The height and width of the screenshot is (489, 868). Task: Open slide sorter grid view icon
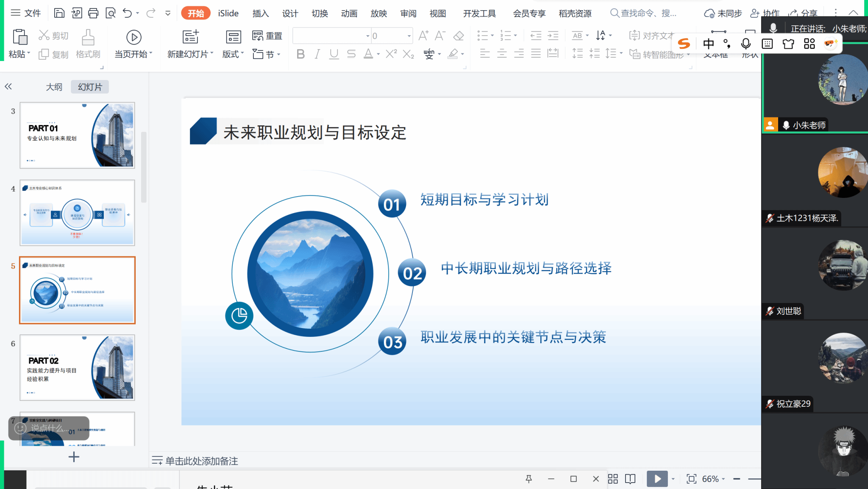[x=613, y=479]
